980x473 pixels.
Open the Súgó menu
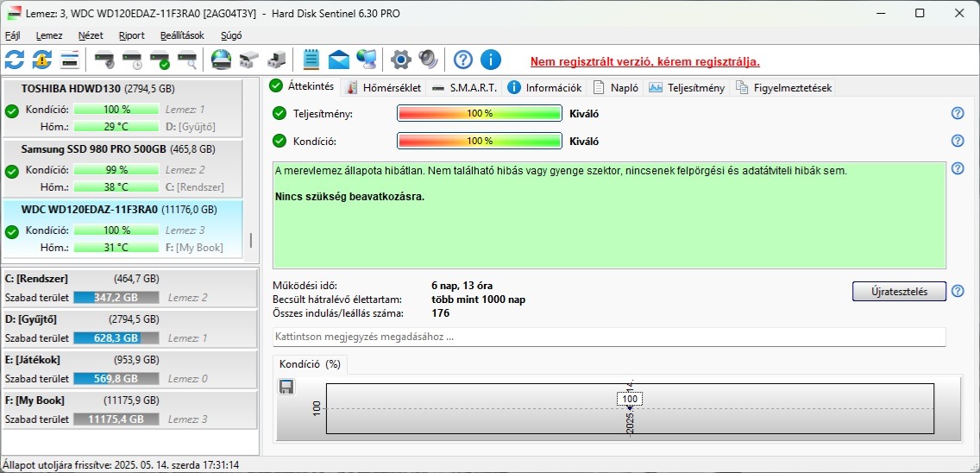(231, 35)
